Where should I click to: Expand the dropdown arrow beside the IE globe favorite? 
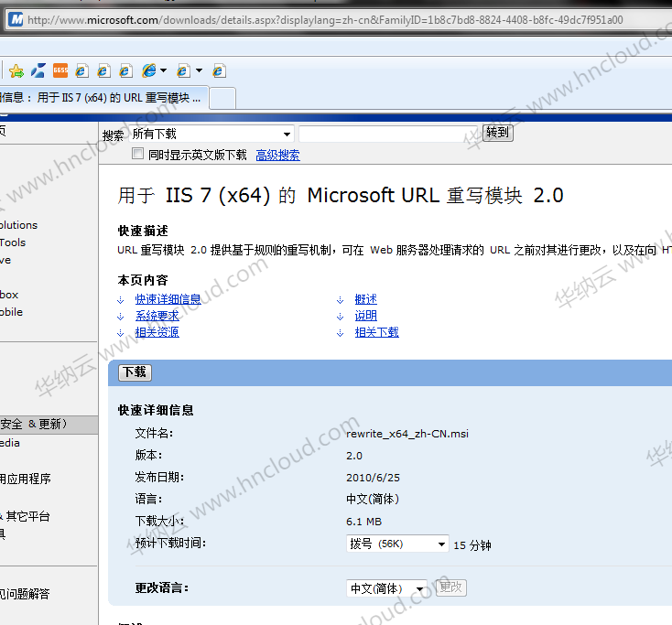[x=163, y=70]
